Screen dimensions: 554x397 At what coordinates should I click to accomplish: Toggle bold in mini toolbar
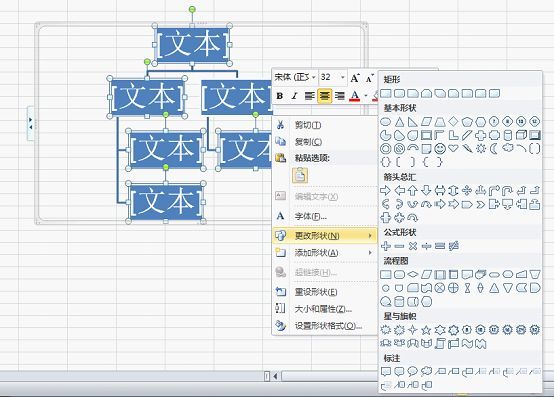[x=280, y=96]
